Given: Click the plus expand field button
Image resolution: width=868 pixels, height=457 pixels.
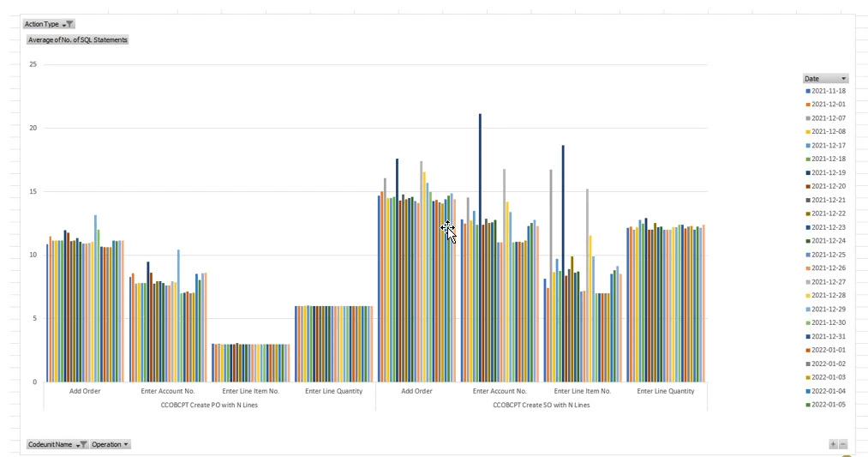Looking at the screenshot, I should [x=833, y=444].
